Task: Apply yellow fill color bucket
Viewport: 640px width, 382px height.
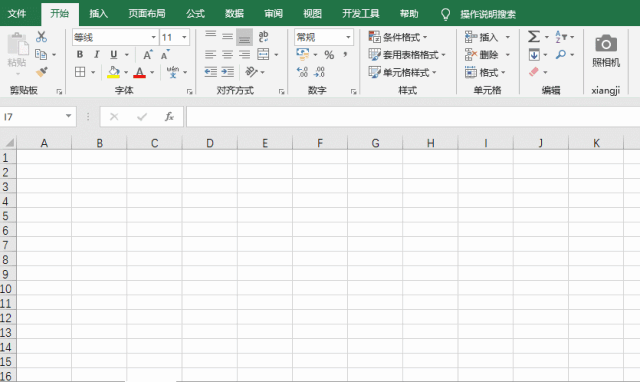Action: pyautogui.click(x=113, y=72)
